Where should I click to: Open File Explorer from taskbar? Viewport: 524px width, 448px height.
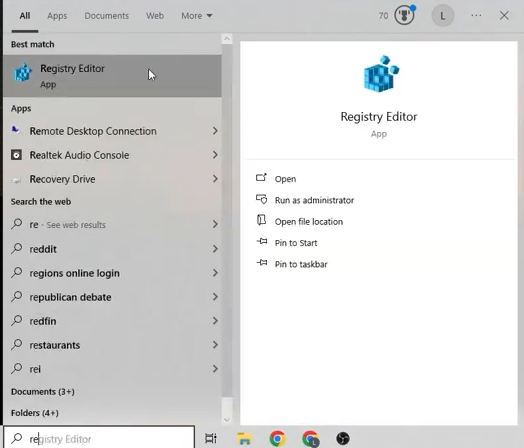pos(244,438)
